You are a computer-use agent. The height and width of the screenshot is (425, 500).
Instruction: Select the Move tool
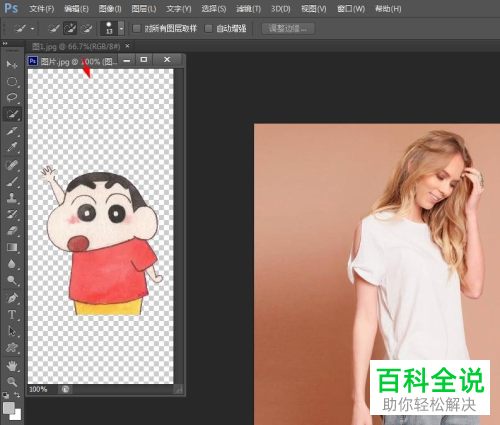(x=12, y=64)
